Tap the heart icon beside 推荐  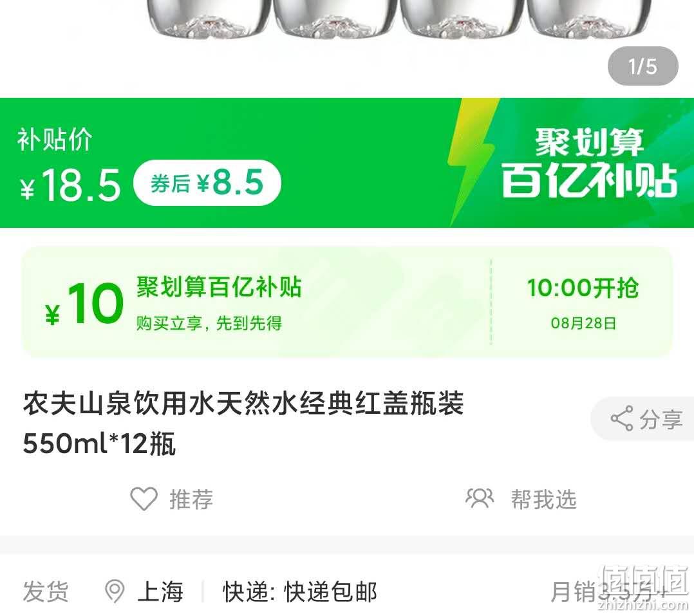[x=144, y=499]
